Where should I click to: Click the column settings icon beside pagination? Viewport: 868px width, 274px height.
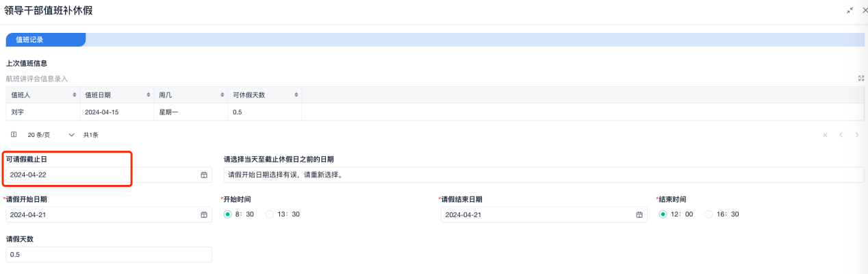[x=14, y=135]
